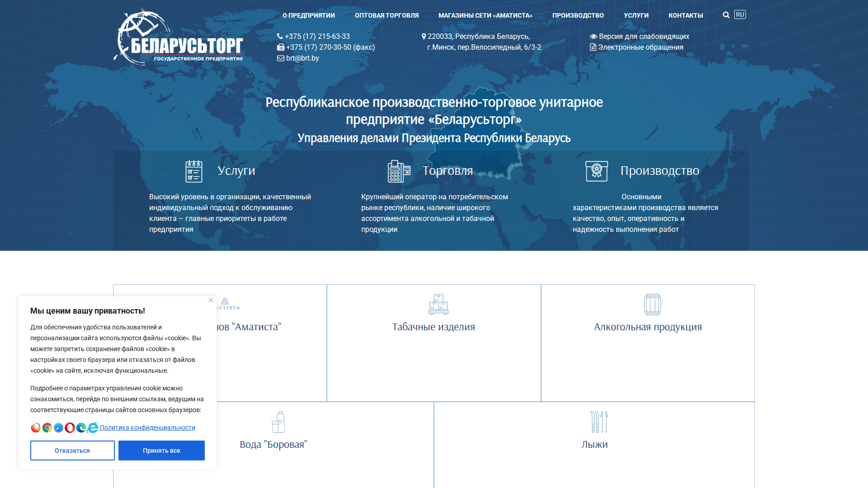Open the Услуги section heading

[x=236, y=171]
